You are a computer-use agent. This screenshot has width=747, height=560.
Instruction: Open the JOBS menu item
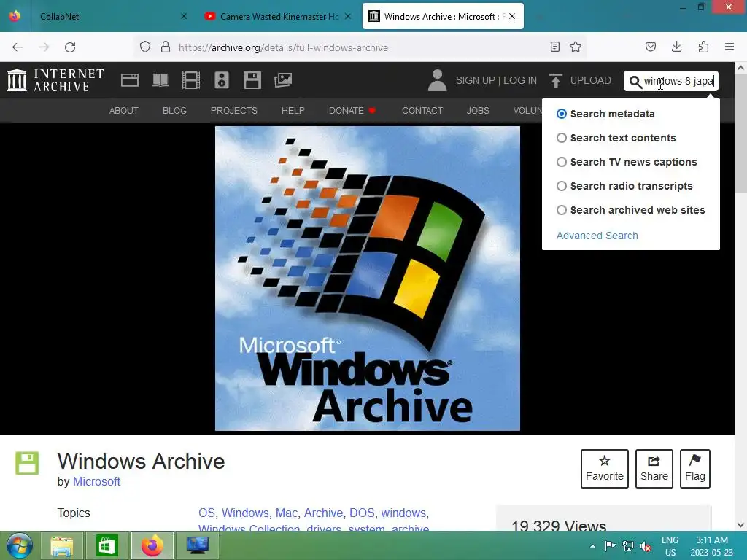478,111
